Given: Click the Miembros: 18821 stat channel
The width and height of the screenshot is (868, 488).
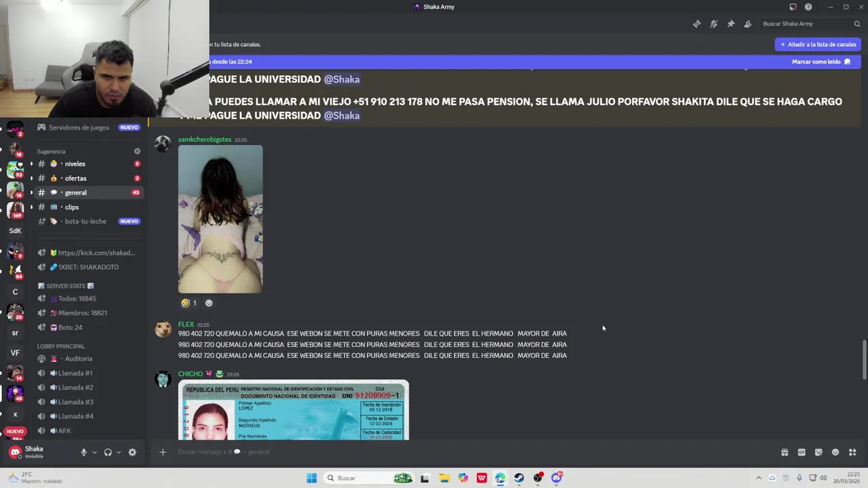Looking at the screenshot, I should pyautogui.click(x=88, y=312).
